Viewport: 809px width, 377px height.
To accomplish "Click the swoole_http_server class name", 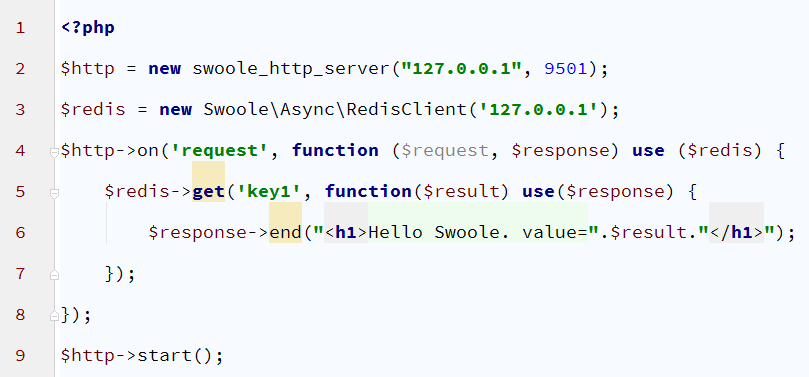I will [x=292, y=69].
